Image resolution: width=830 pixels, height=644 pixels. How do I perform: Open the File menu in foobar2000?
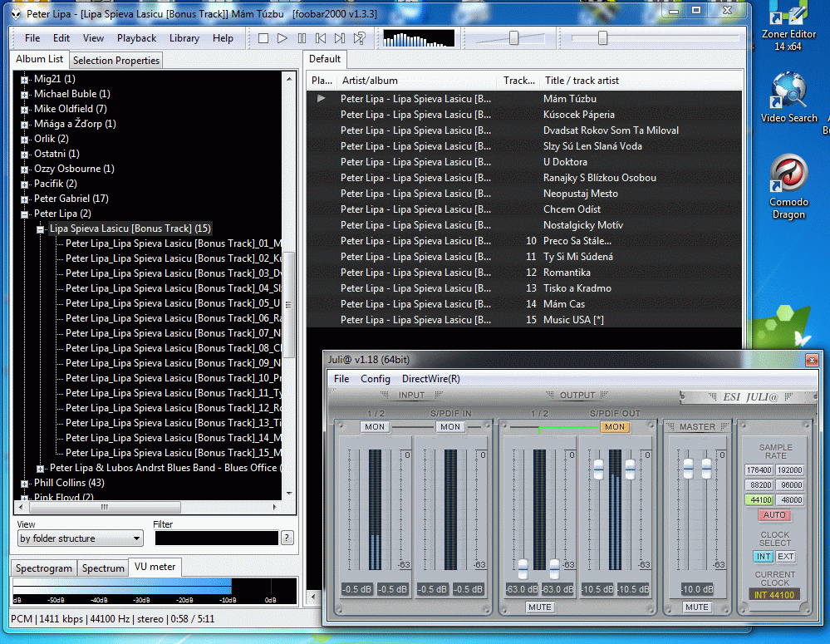coord(32,38)
